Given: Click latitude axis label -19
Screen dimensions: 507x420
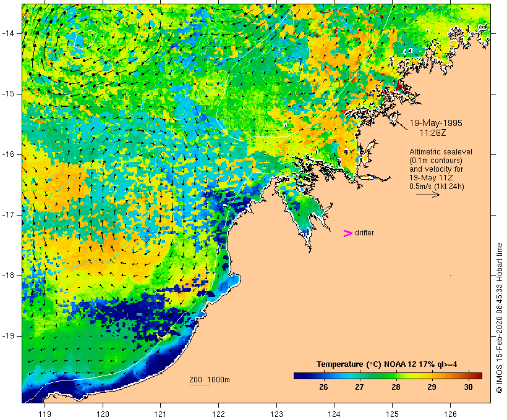Looking at the screenshot, I should pyautogui.click(x=8, y=336).
